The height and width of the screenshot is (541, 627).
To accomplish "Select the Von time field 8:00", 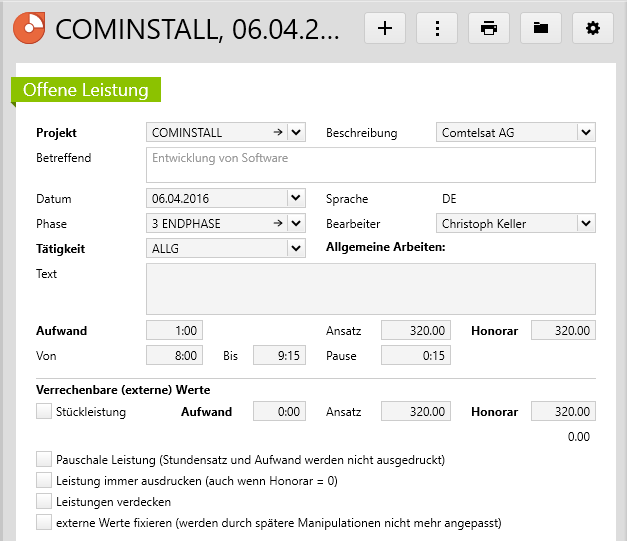I will point(174,355).
